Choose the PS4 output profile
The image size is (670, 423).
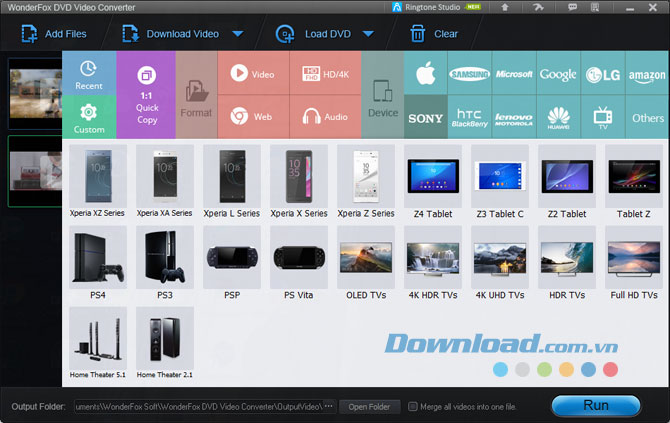98,263
